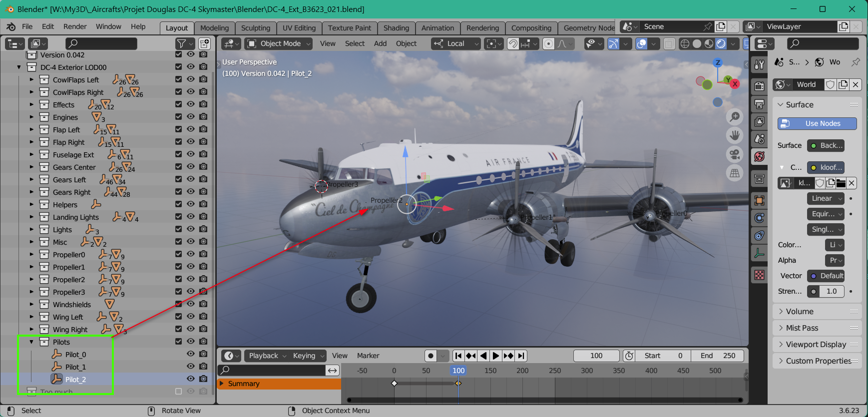Click the viewport zoom magnifier gizmo

point(735,117)
